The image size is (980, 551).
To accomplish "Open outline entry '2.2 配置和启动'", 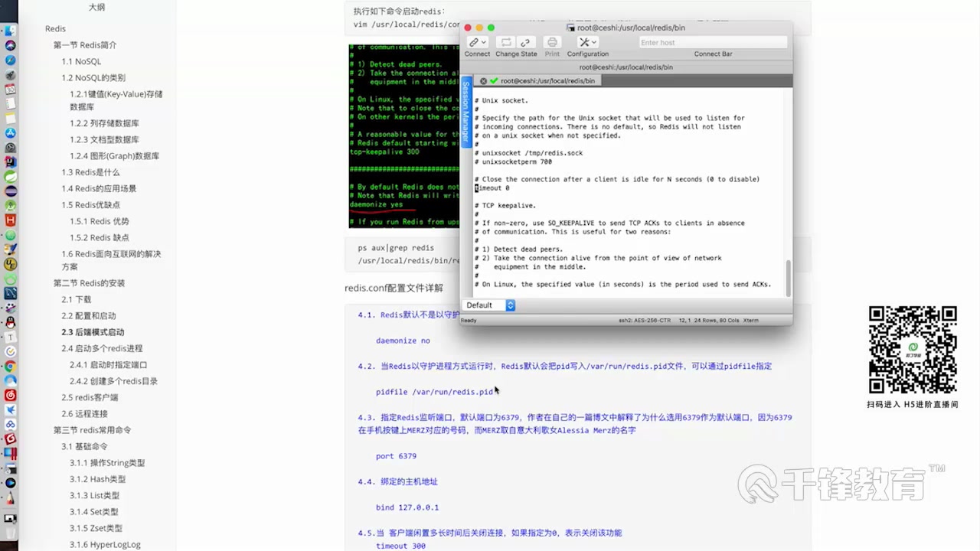I will click(89, 316).
